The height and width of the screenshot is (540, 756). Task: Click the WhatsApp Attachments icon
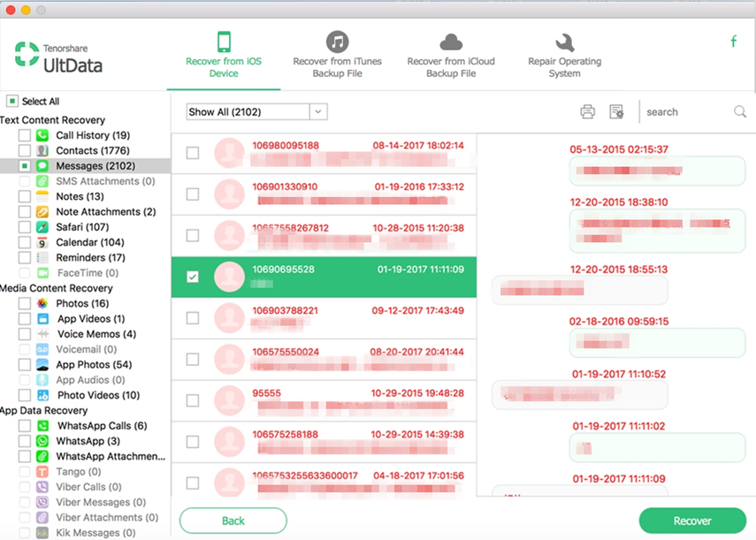[x=42, y=456]
